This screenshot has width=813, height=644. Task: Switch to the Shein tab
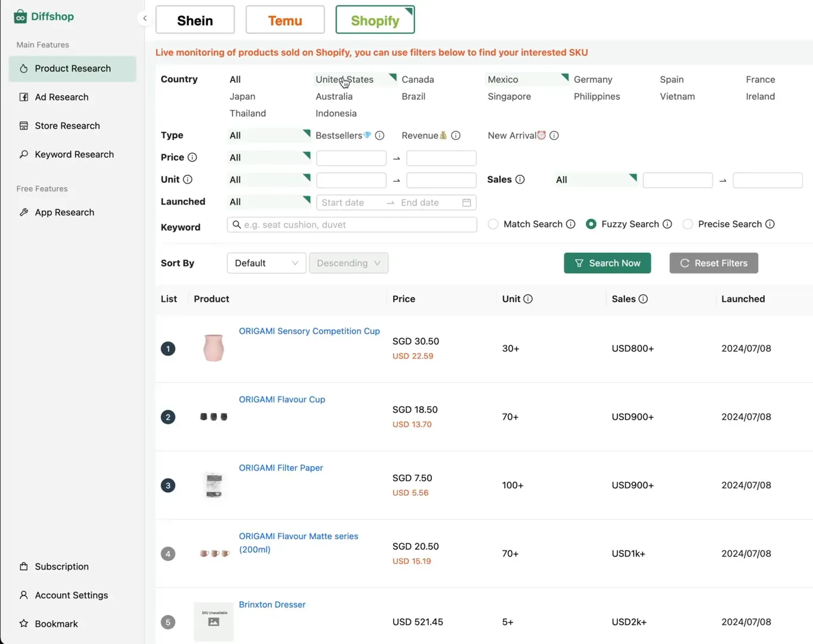pos(195,20)
